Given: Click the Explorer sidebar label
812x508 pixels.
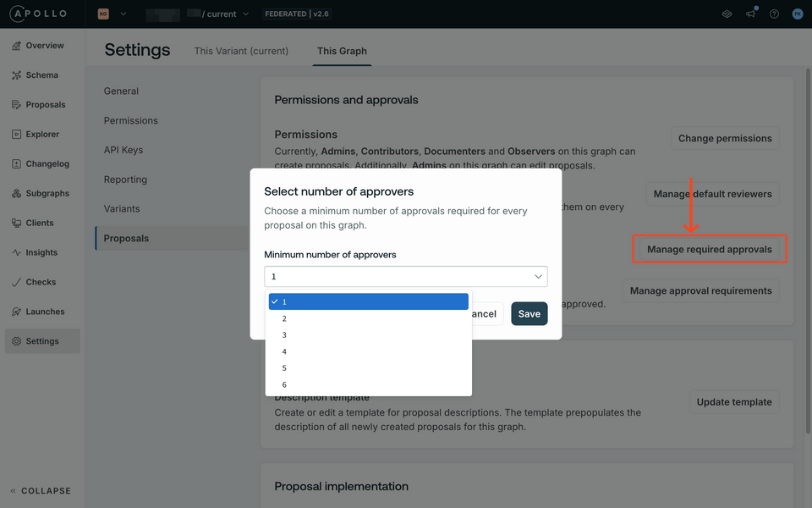Looking at the screenshot, I should pyautogui.click(x=42, y=135).
